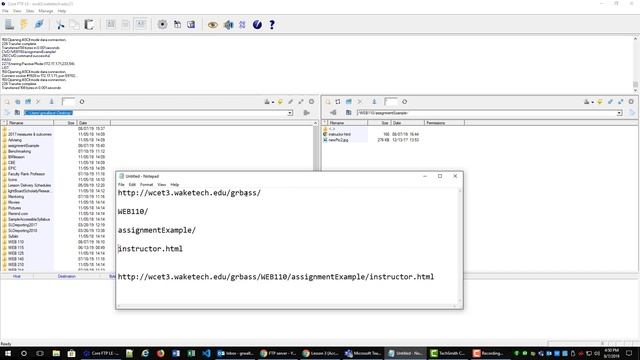
Task: Click the scissors Cut icon
Action: (60, 24)
